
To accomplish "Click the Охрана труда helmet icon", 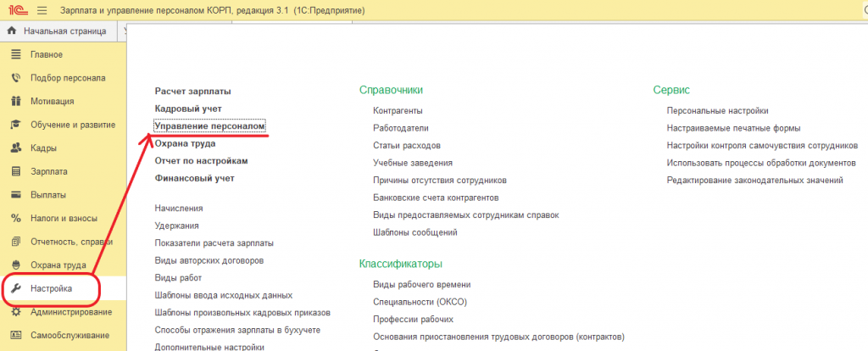I will (x=16, y=265).
